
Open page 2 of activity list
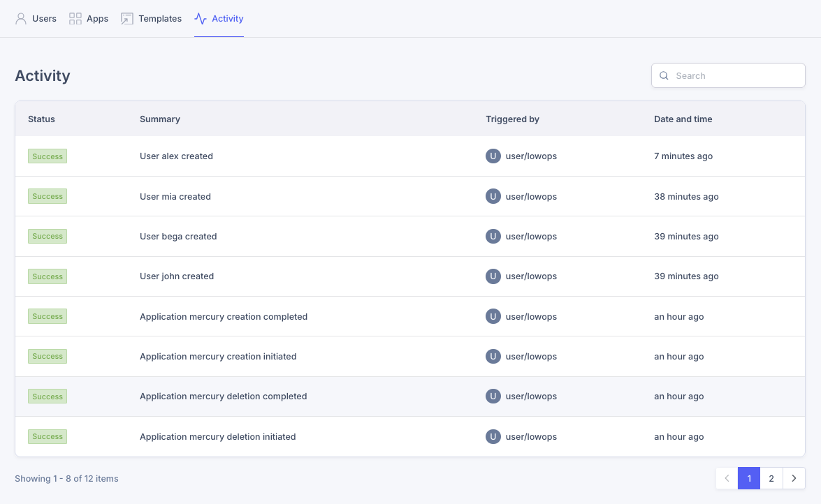(771, 478)
